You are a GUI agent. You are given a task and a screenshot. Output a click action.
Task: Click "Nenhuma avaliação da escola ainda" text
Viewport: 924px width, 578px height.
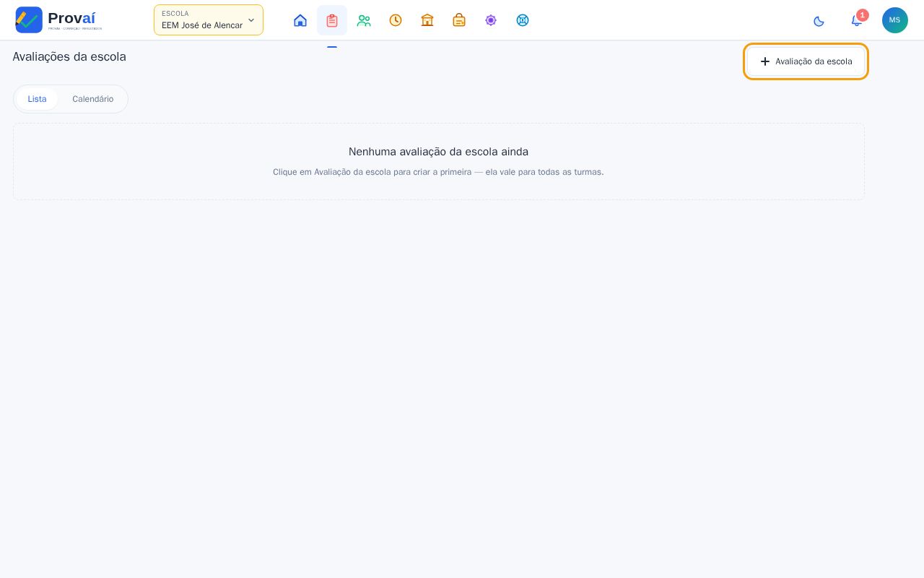click(438, 152)
